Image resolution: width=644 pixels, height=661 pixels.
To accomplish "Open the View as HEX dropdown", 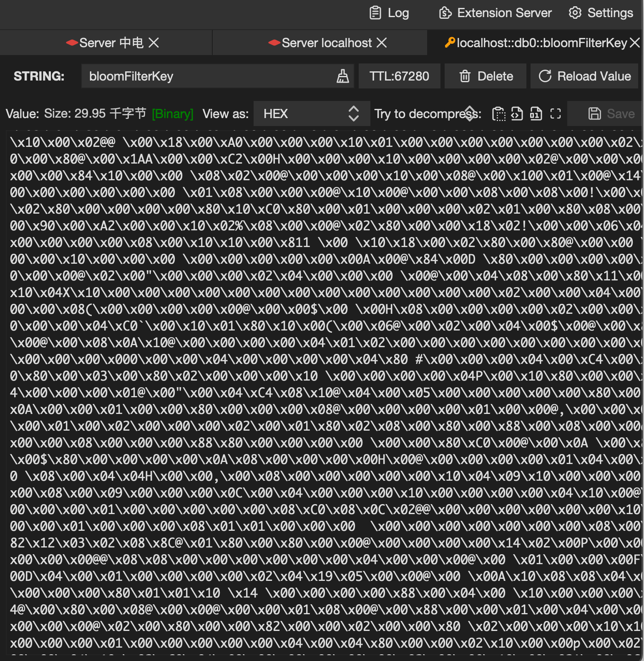I will pyautogui.click(x=312, y=114).
